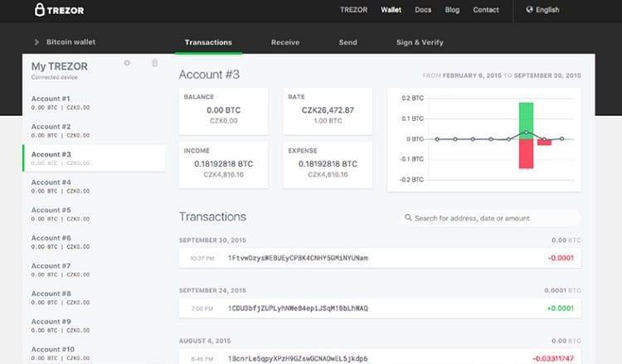Select Account #9 in sidebar

tap(94, 326)
